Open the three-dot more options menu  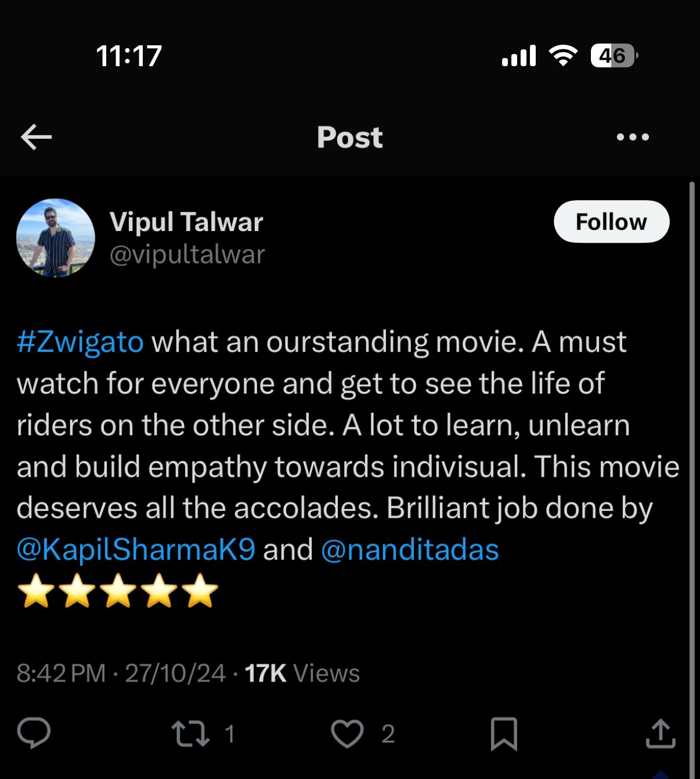pos(633,137)
